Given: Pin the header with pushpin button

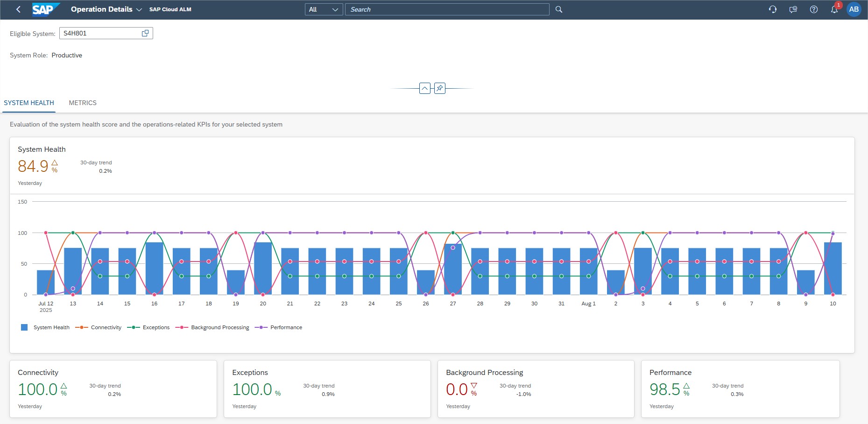Looking at the screenshot, I should [440, 88].
